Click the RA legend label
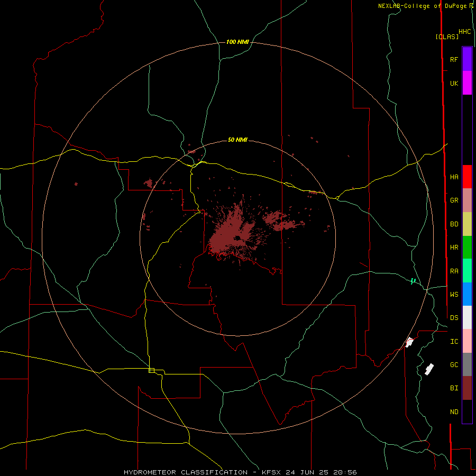476x476 pixels. click(454, 271)
